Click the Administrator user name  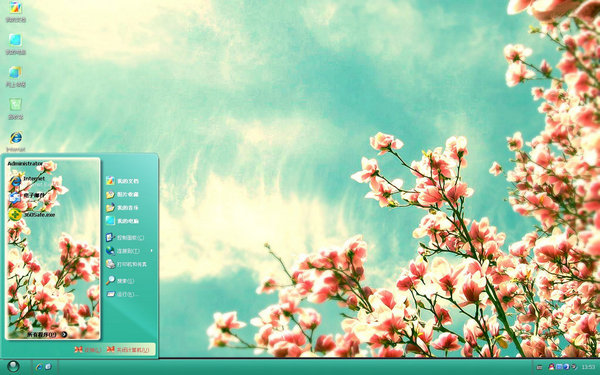point(25,163)
